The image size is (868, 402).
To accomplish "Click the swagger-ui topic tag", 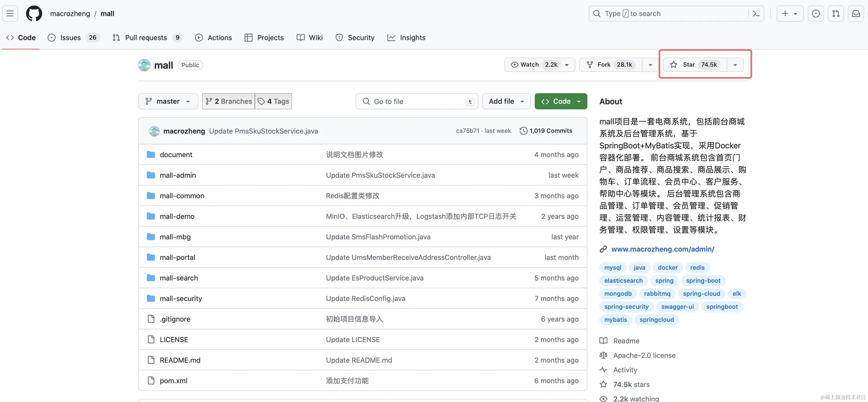I will (677, 307).
